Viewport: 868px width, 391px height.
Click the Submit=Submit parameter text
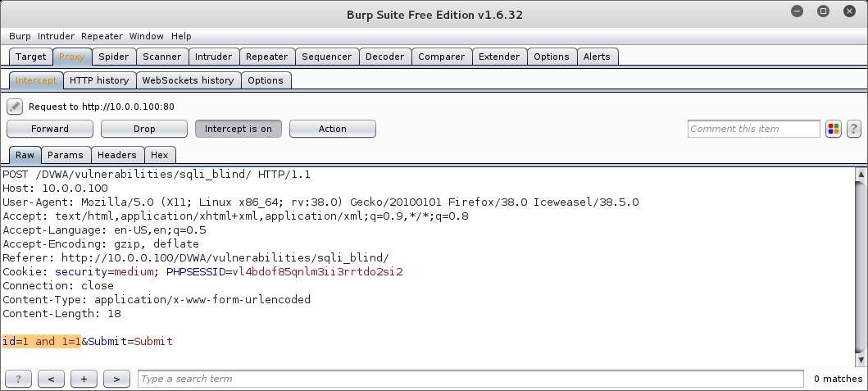pos(130,342)
